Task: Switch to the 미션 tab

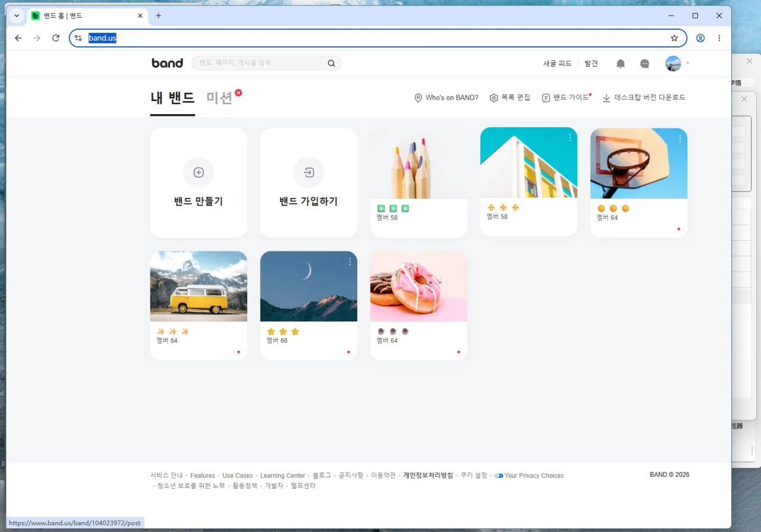Action: [x=219, y=98]
